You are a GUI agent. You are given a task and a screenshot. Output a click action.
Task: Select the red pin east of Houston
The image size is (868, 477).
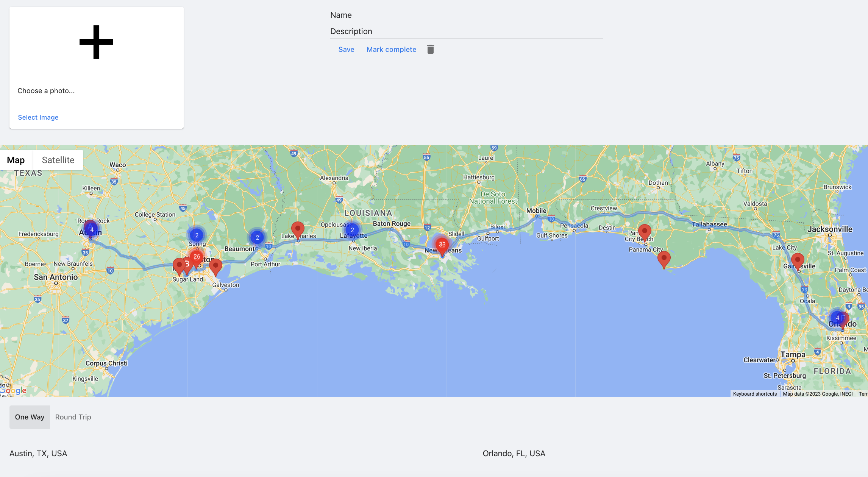pyautogui.click(x=215, y=267)
